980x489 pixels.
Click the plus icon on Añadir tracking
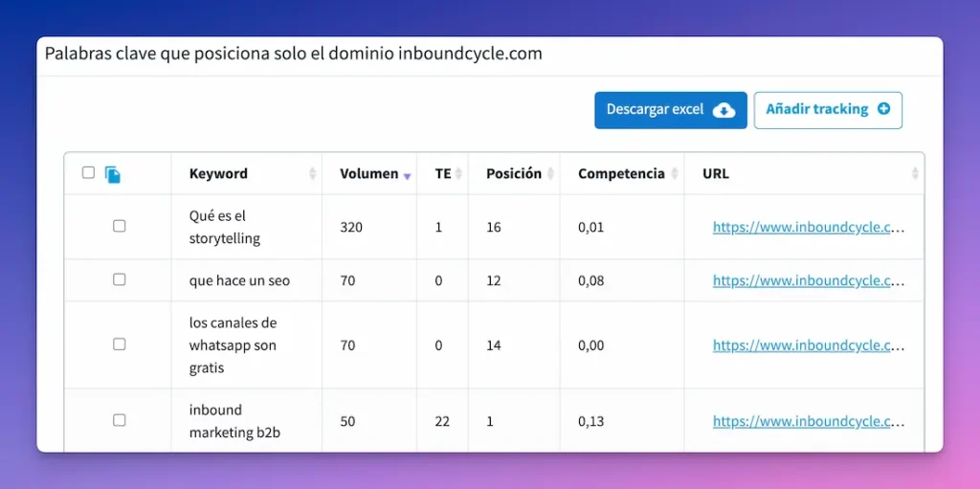tap(883, 109)
